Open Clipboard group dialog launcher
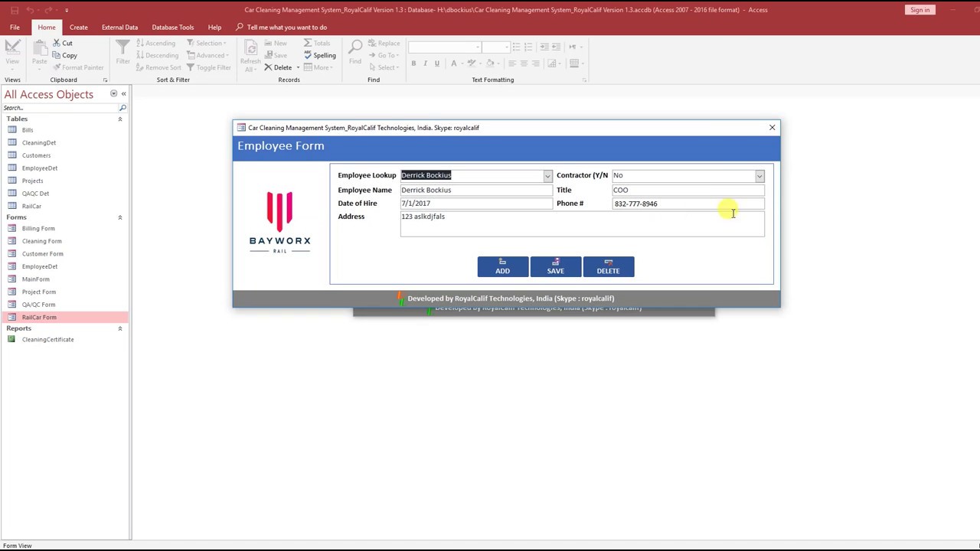 pyautogui.click(x=105, y=80)
